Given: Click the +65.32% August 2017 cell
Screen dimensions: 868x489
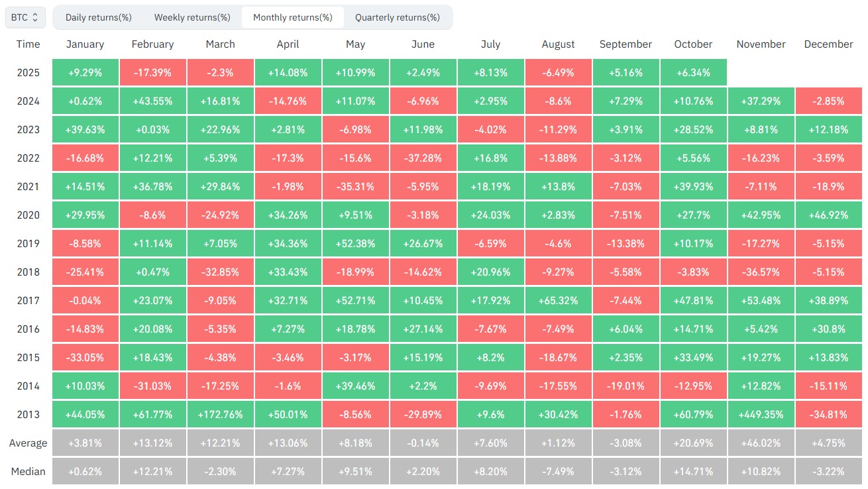Looking at the screenshot, I should [x=559, y=301].
